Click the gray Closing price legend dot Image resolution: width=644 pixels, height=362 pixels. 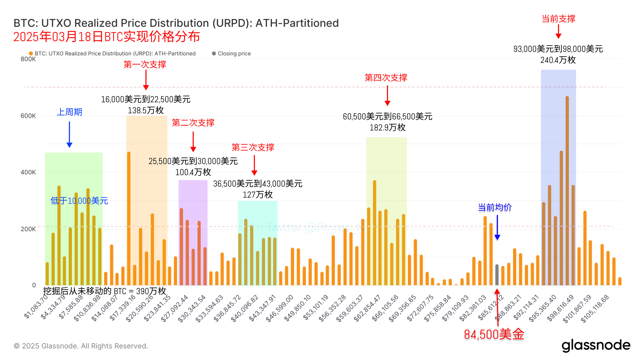tap(214, 53)
